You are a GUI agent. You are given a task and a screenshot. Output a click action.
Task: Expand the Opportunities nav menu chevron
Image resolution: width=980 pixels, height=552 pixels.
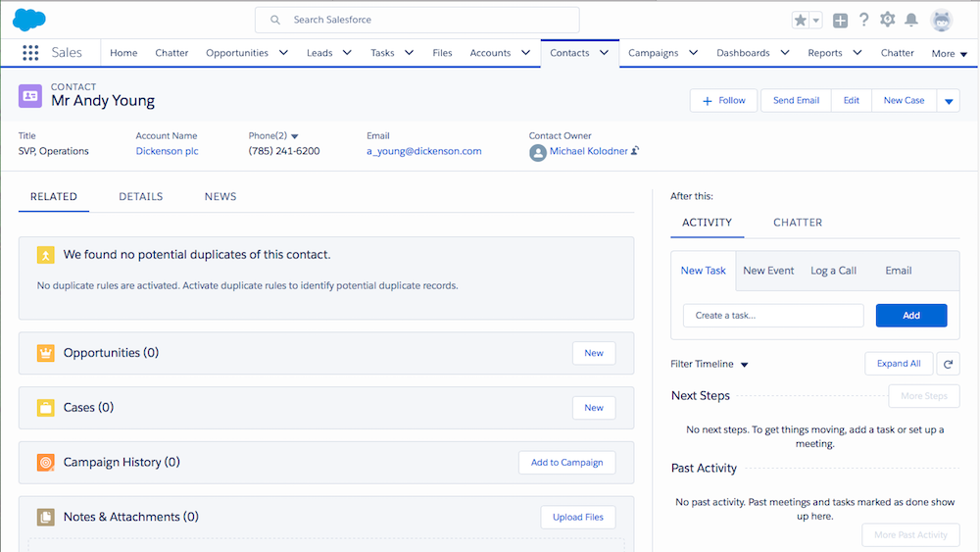283,53
